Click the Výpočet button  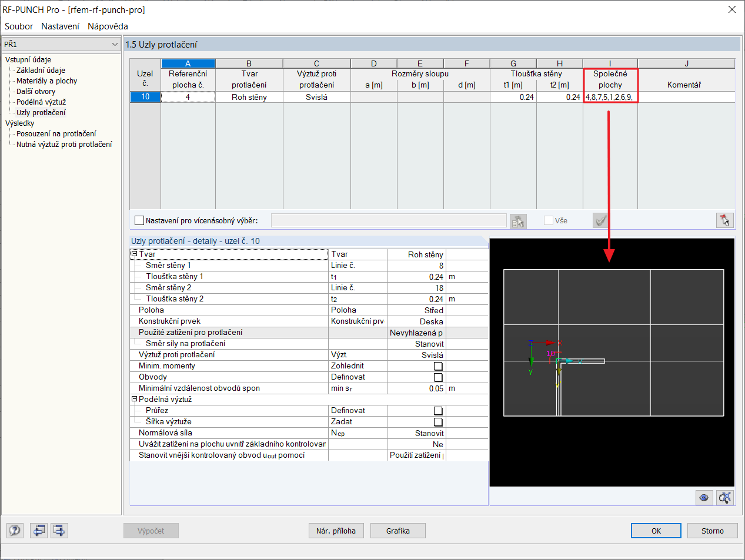click(x=151, y=531)
